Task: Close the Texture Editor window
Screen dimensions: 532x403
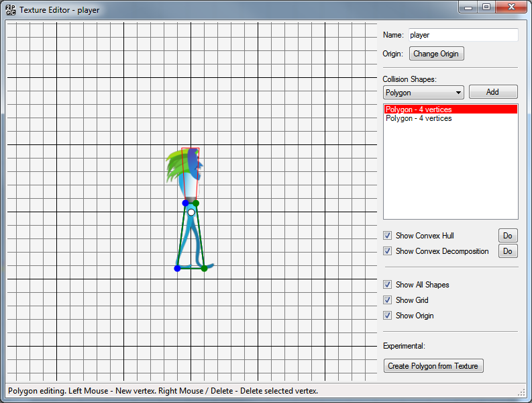Action: pos(511,7)
